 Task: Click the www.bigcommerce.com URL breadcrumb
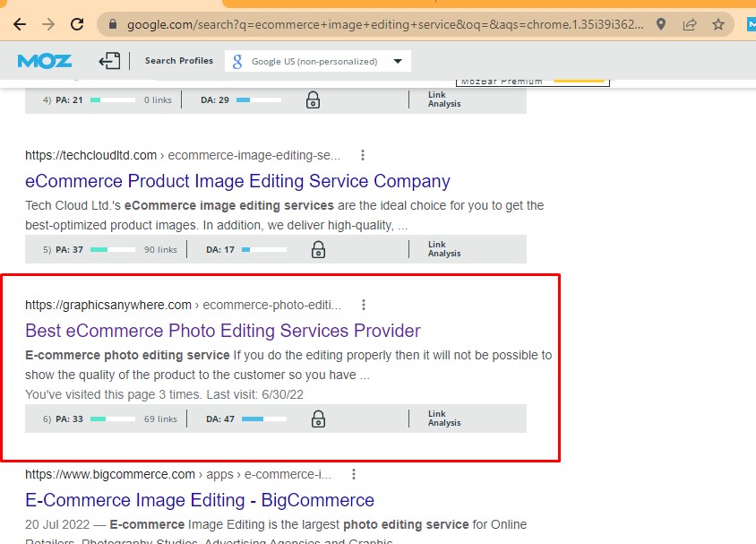[x=178, y=474]
